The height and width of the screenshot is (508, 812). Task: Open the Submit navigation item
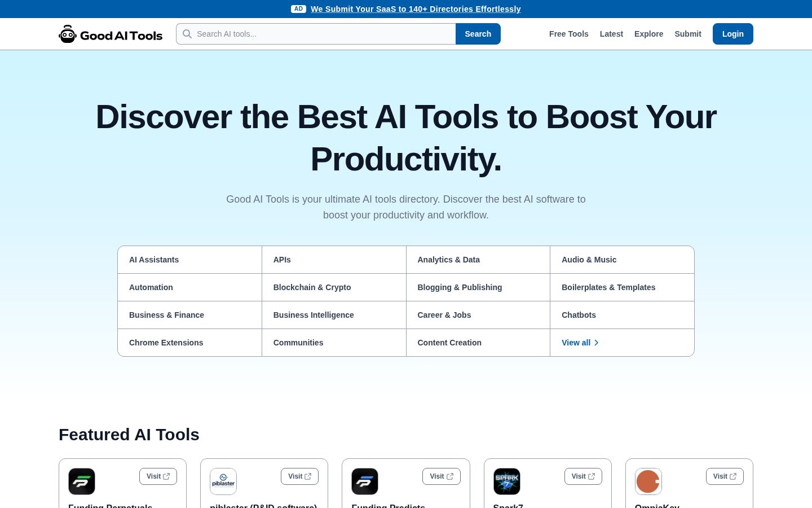click(x=688, y=34)
